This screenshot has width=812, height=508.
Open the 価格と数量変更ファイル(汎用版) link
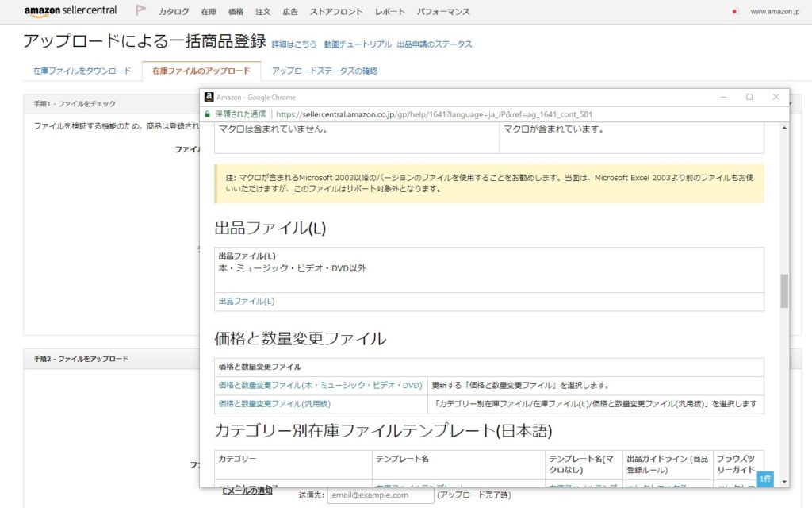pyautogui.click(x=274, y=404)
